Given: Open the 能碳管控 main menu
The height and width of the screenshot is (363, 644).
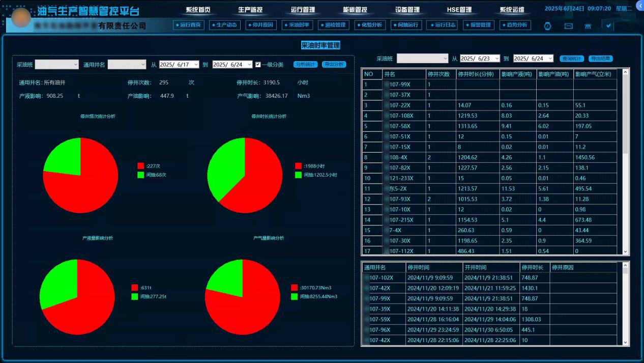Looking at the screenshot, I should pos(355,10).
